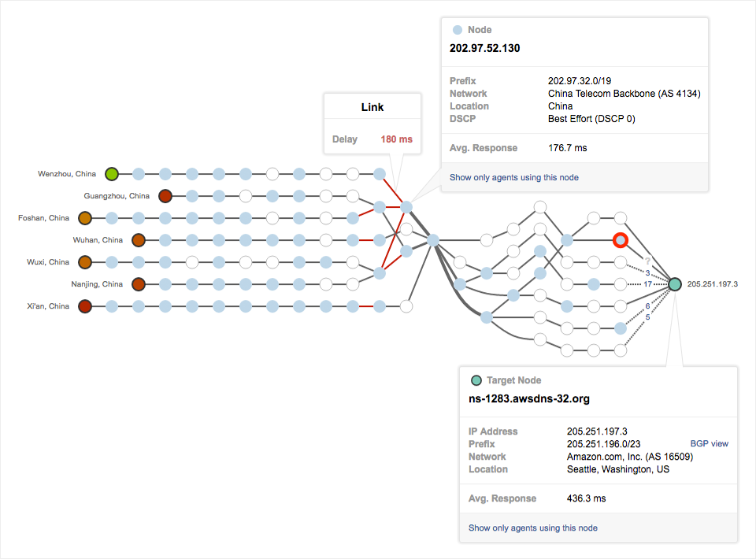Expand the collapsed hops labeled 6
Viewport: 756px width, 559px height.
647,306
